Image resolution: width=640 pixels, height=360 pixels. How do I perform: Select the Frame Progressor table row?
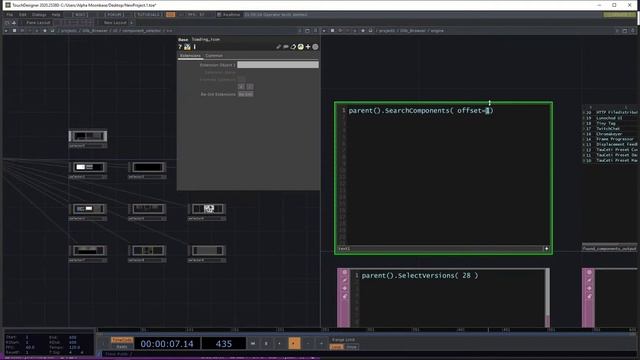click(610, 139)
